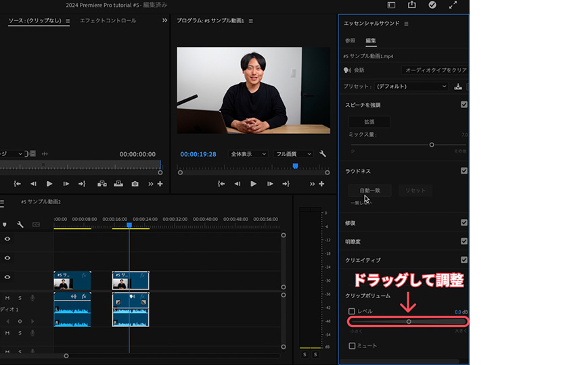Click the checkmark circle icon in header
The height and width of the screenshot is (365, 588).
tap(432, 5)
